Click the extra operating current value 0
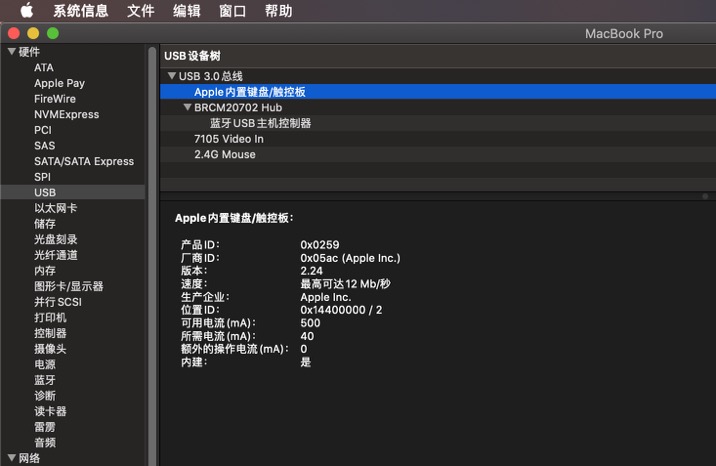The image size is (716, 466). pos(304,349)
